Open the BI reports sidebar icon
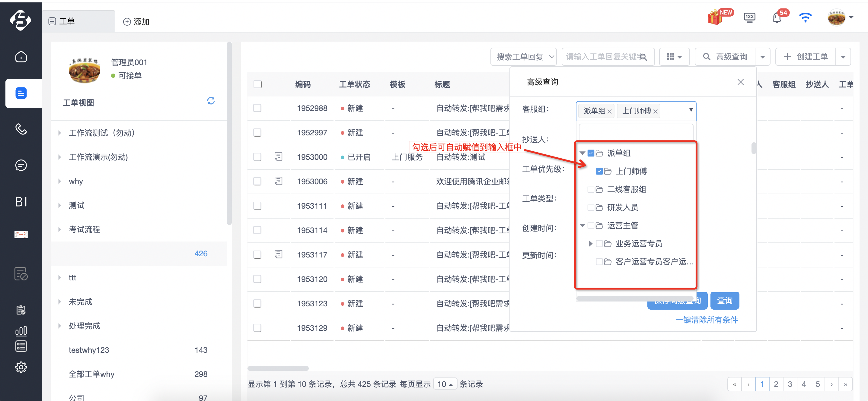Image resolution: width=868 pixels, height=401 pixels. point(21,202)
